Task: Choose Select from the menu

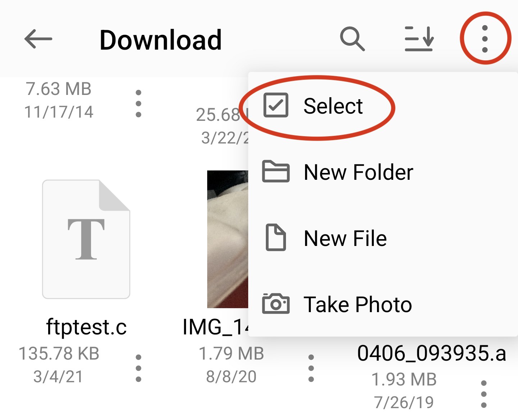Action: coord(333,106)
